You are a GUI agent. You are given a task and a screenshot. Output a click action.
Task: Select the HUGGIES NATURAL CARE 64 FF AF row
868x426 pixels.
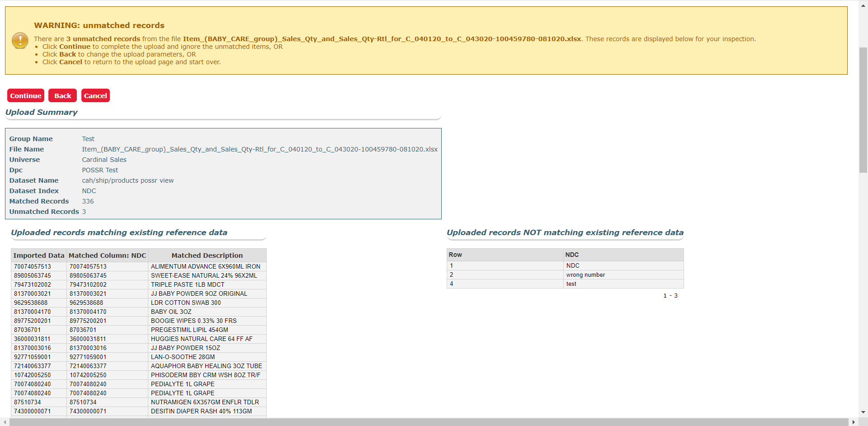(202, 339)
